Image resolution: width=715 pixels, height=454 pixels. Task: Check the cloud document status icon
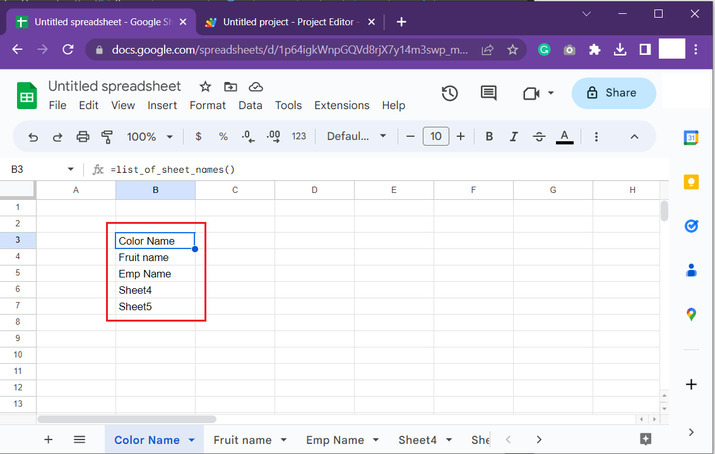point(256,87)
